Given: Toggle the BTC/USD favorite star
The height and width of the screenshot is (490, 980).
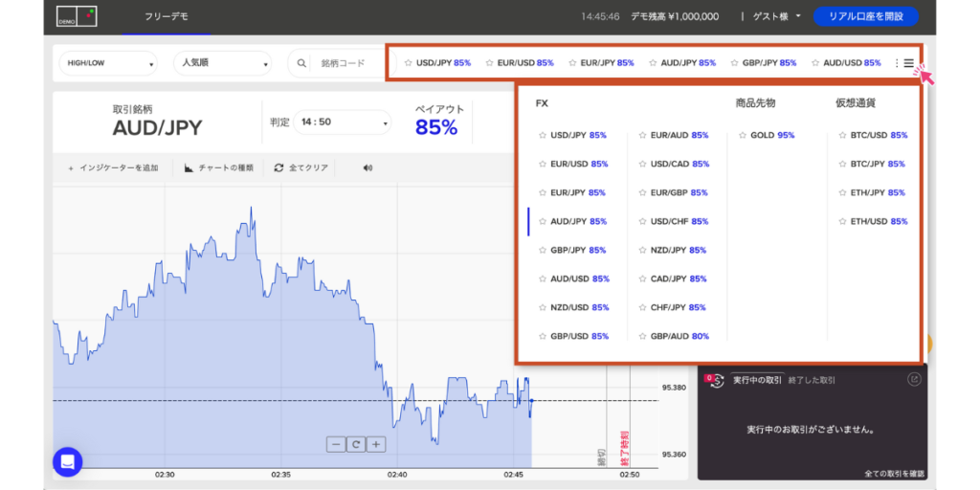Looking at the screenshot, I should pos(842,136).
